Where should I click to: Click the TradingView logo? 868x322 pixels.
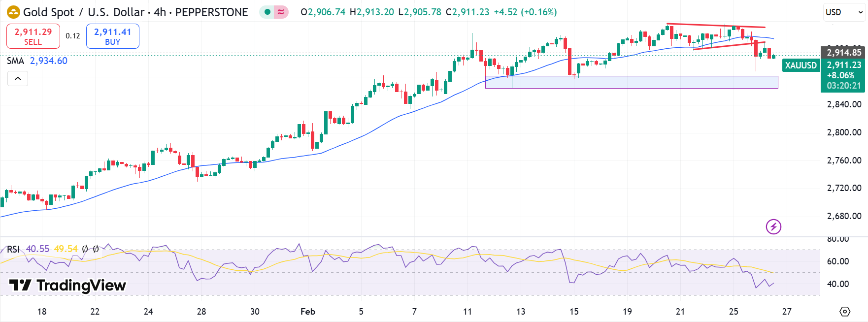(68, 285)
